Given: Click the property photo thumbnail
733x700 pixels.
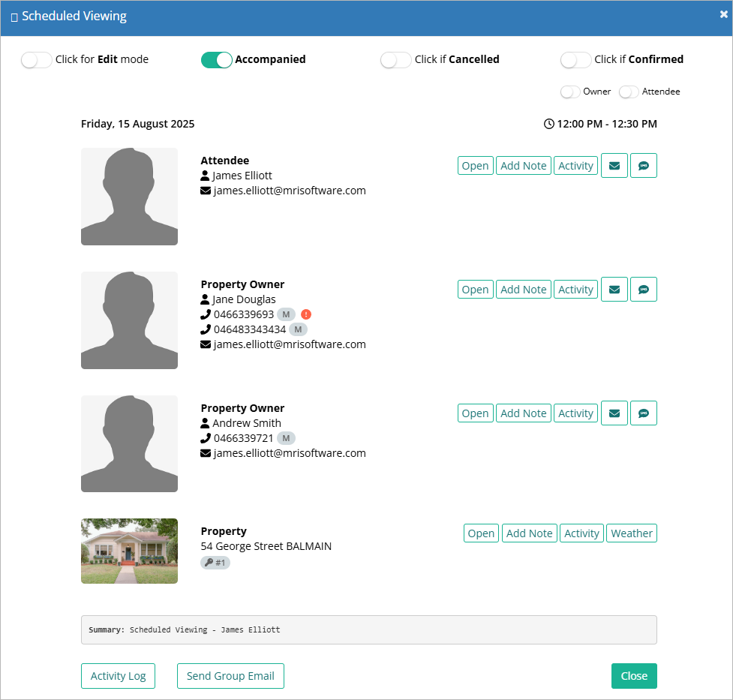Looking at the screenshot, I should point(129,551).
